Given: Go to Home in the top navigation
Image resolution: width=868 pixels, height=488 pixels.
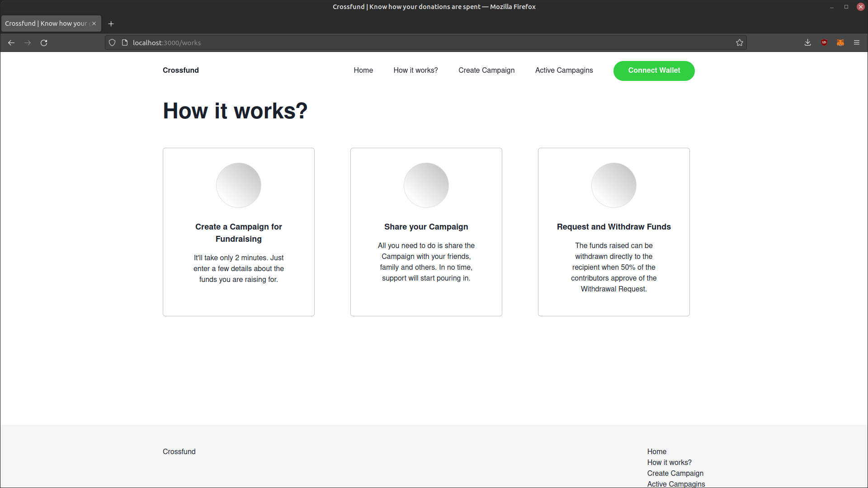Looking at the screenshot, I should click(363, 70).
